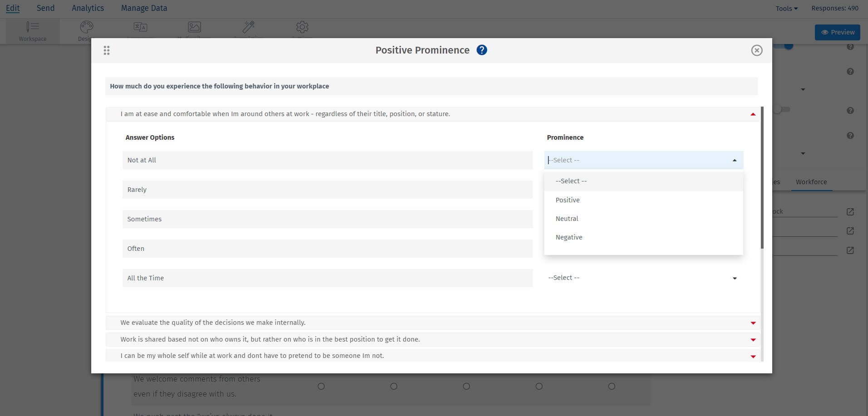The image size is (868, 416).
Task: Expand 'We evaluate the quality of decisions' row
Action: [x=753, y=323]
